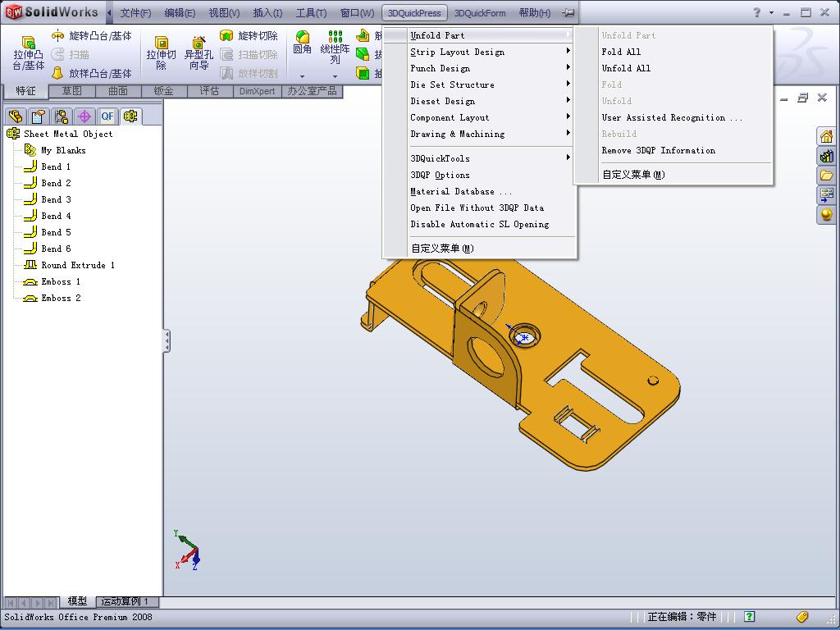Switch to the 草图 sketch tab
Viewport: 840px width, 630px height.
[x=72, y=91]
